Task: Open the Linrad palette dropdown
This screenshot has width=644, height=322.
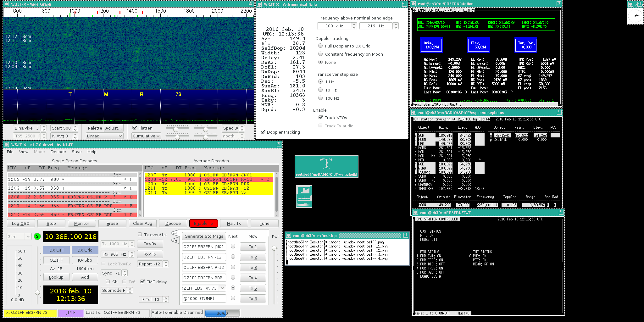Action: [104, 136]
